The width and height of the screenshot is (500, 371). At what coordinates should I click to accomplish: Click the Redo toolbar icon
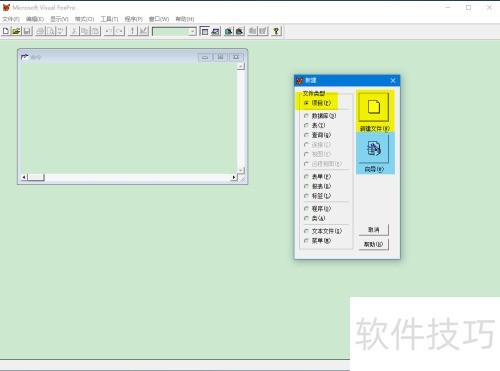click(x=119, y=31)
